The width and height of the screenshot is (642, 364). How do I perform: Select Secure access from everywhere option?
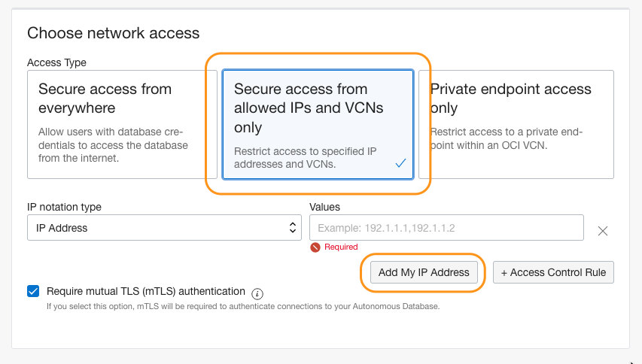click(122, 124)
